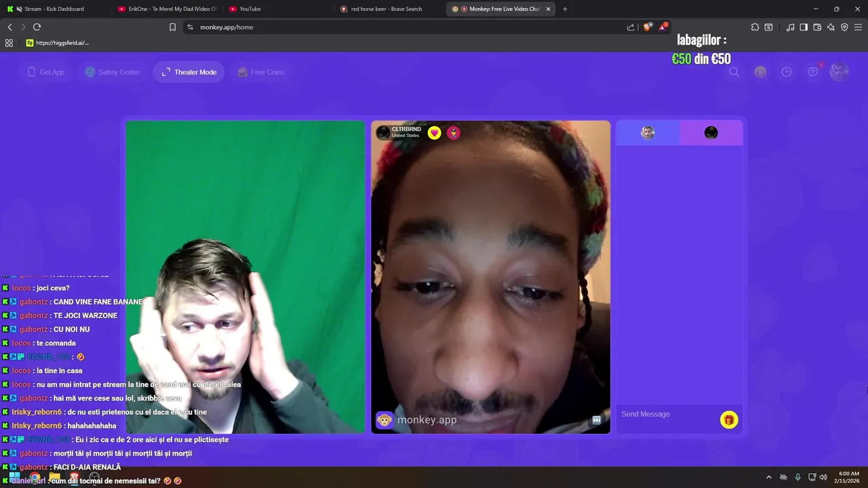Open Brave Rewards triangle icon
Viewport: 868px width, 488px height.
click(663, 27)
